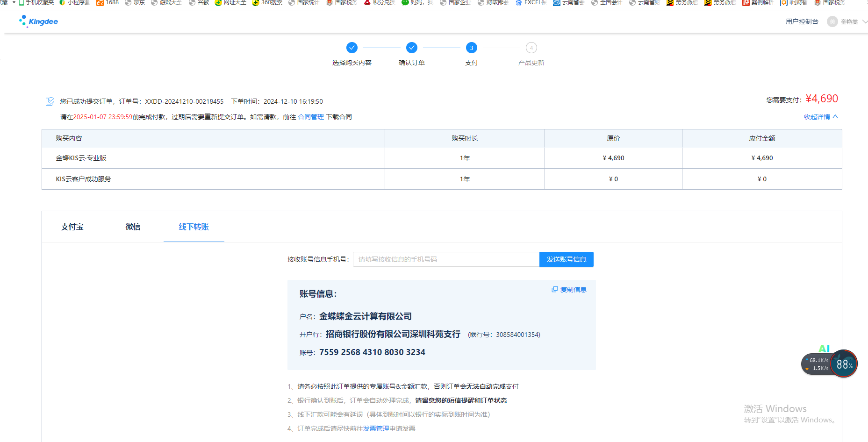Switch to the 微信 payment tab

pyautogui.click(x=133, y=227)
